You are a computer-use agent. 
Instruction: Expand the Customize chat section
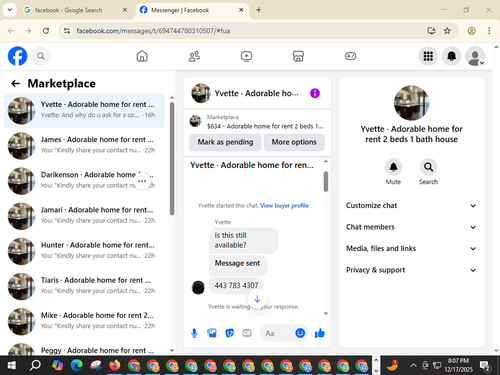(411, 206)
